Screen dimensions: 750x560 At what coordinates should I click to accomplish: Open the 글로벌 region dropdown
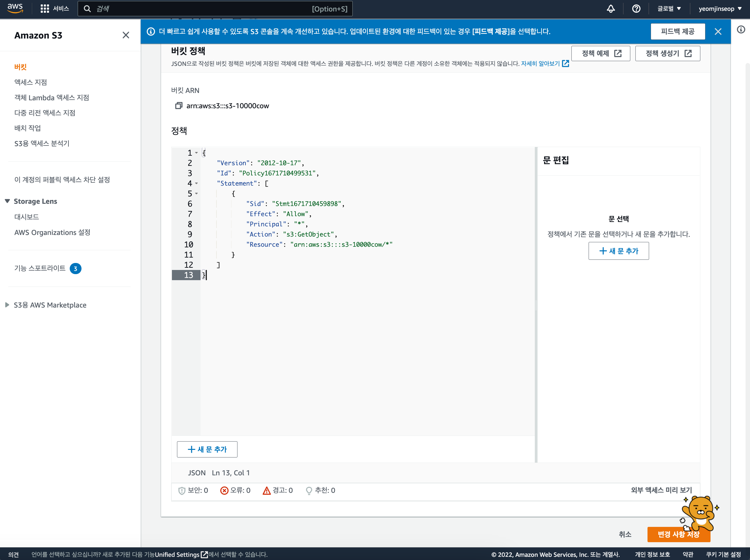click(669, 9)
